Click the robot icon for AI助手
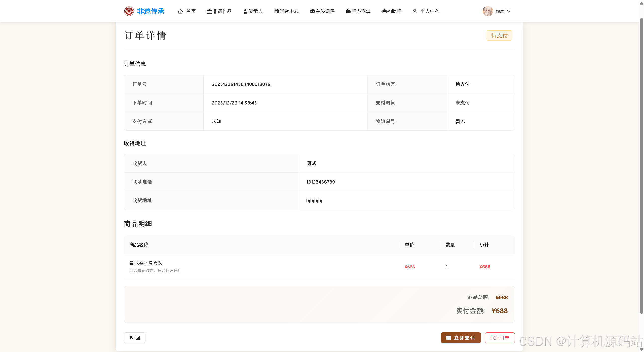This screenshot has width=644, height=352. point(384,11)
